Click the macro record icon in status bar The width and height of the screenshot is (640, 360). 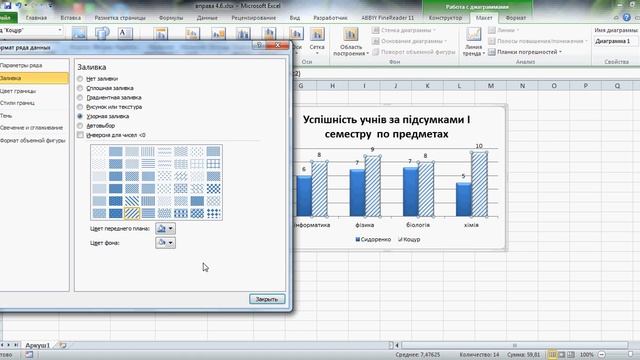[x=29, y=355]
